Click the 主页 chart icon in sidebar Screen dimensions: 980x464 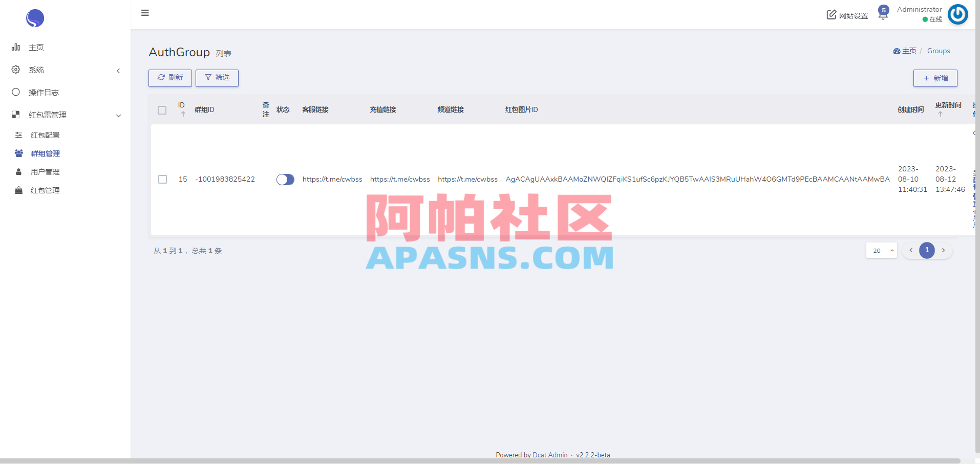pos(16,47)
